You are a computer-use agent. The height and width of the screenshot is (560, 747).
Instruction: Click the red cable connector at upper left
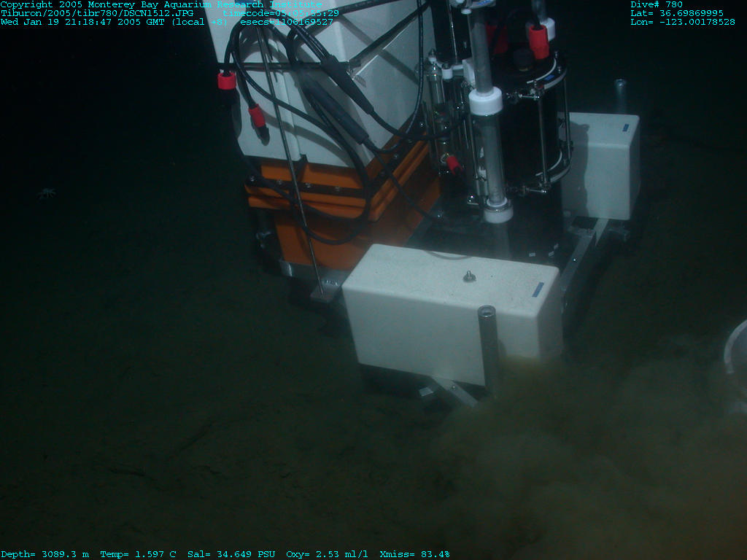[227, 80]
